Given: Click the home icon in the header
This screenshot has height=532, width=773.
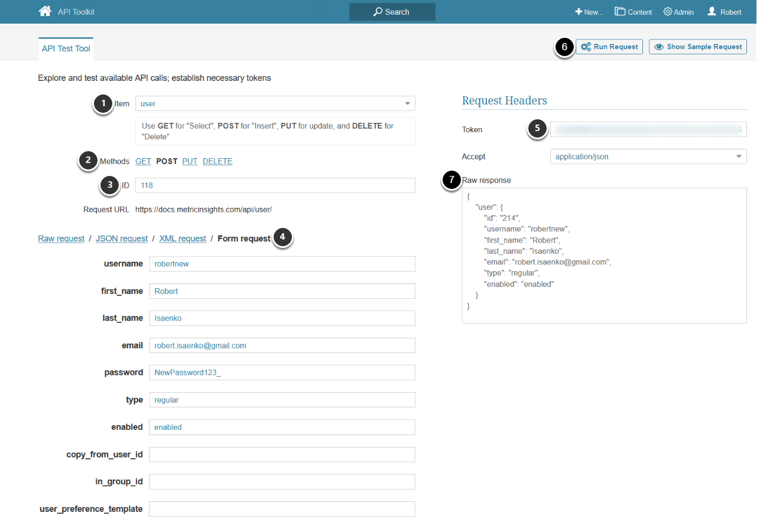Looking at the screenshot, I should tap(45, 11).
